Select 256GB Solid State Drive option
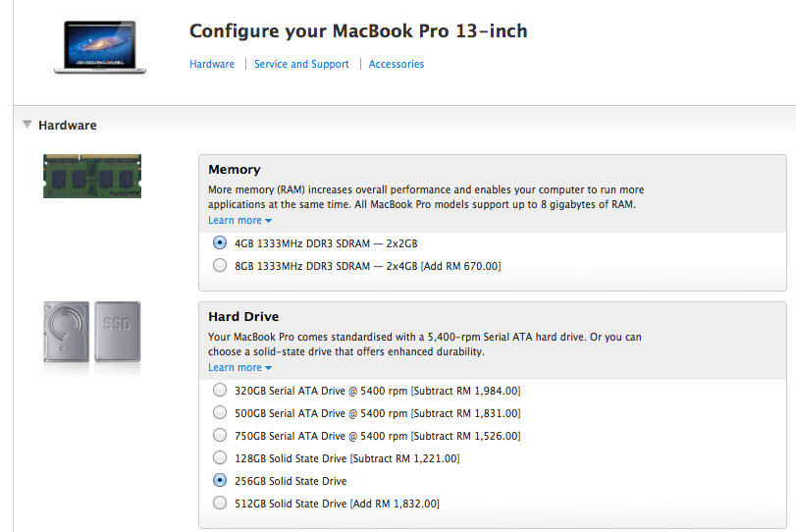Image resolution: width=796 pixels, height=532 pixels. pyautogui.click(x=219, y=481)
